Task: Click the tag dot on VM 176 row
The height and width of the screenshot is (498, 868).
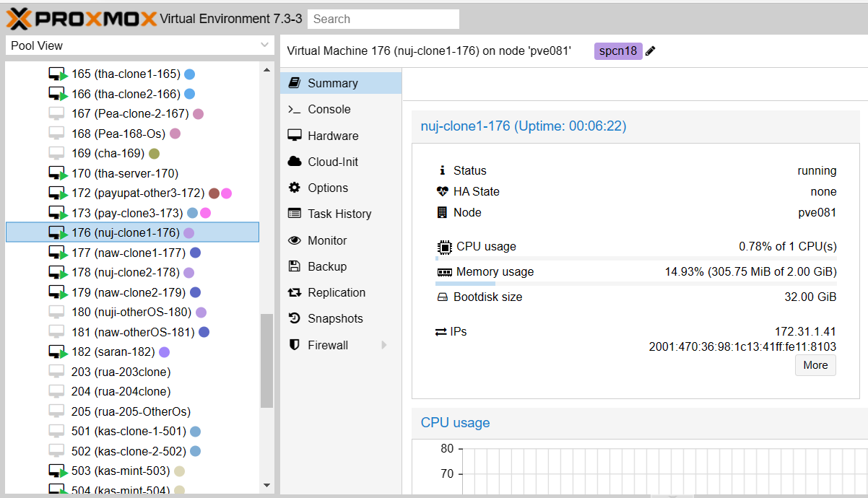Action: 188,233
